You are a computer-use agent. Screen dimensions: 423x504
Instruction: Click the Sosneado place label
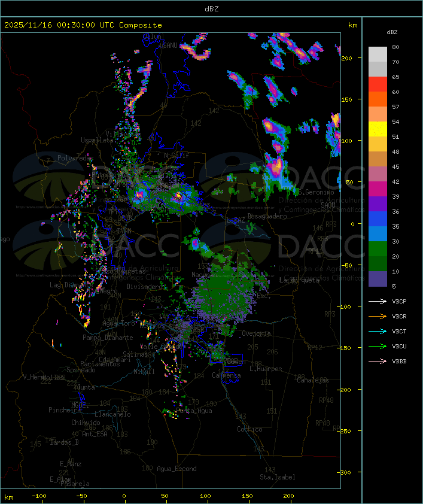click(x=81, y=370)
